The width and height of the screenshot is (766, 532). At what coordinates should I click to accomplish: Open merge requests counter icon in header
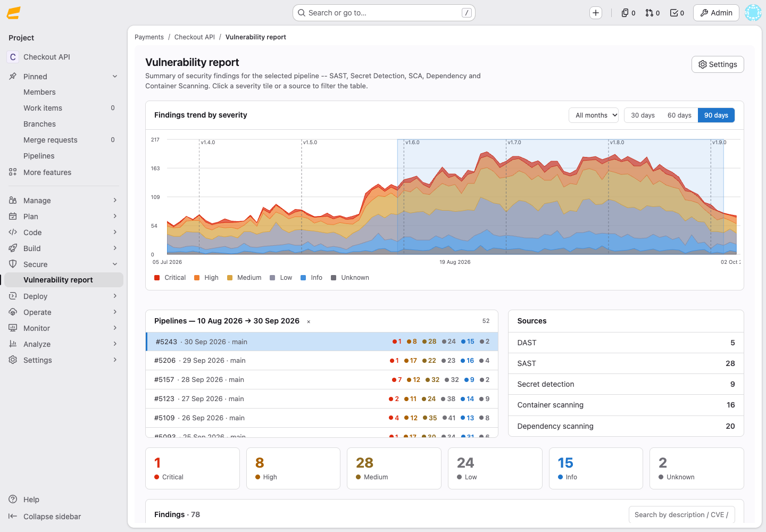(652, 13)
